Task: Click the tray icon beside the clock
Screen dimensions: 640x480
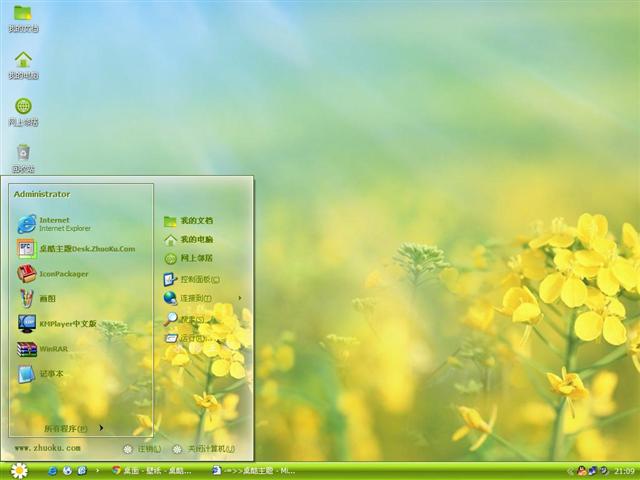Action: point(603,471)
